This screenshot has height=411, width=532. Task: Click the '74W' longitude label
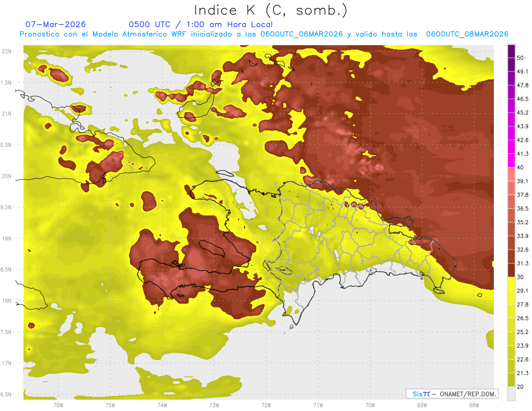pos(162,405)
